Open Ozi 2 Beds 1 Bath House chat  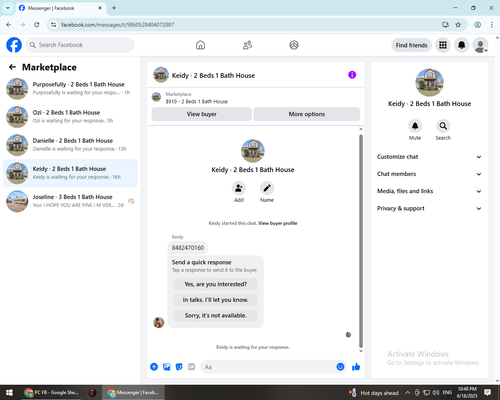tap(70, 117)
